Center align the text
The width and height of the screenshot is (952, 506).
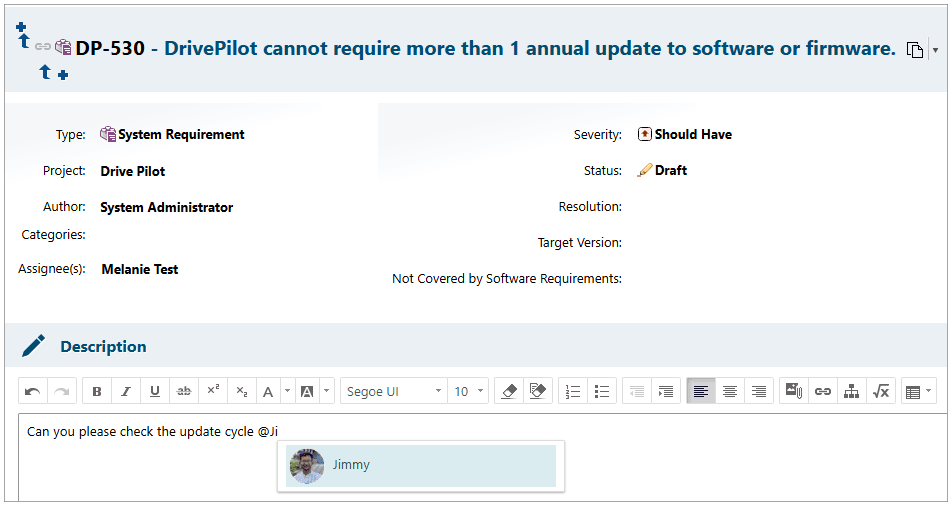coord(730,391)
